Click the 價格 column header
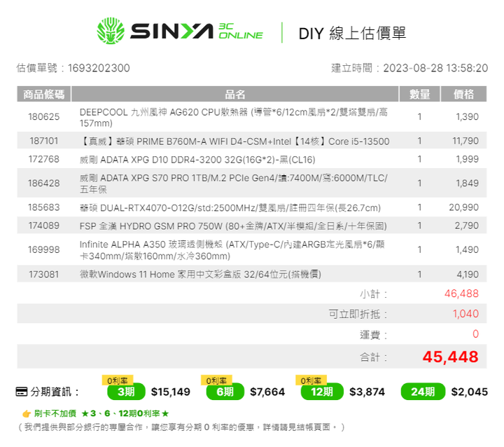504x447 pixels. coord(463,94)
